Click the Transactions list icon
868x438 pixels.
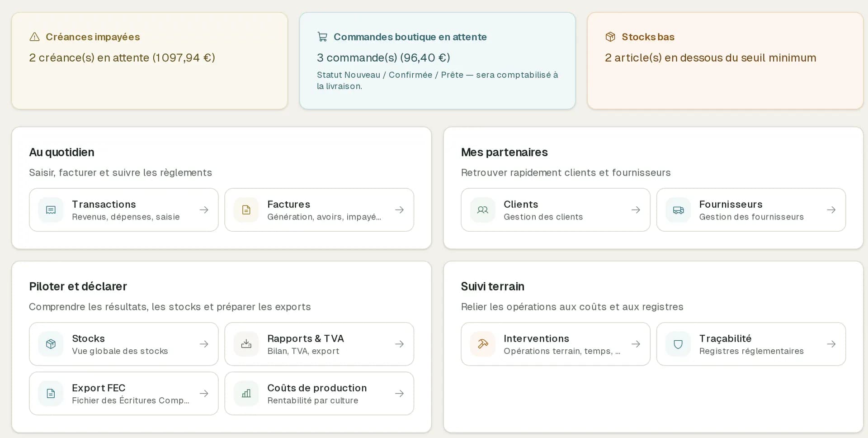click(51, 210)
